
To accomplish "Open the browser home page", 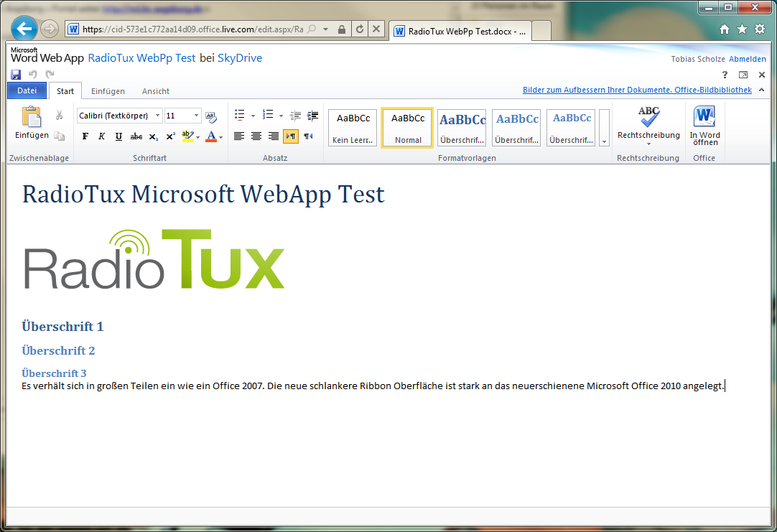I will [x=725, y=29].
